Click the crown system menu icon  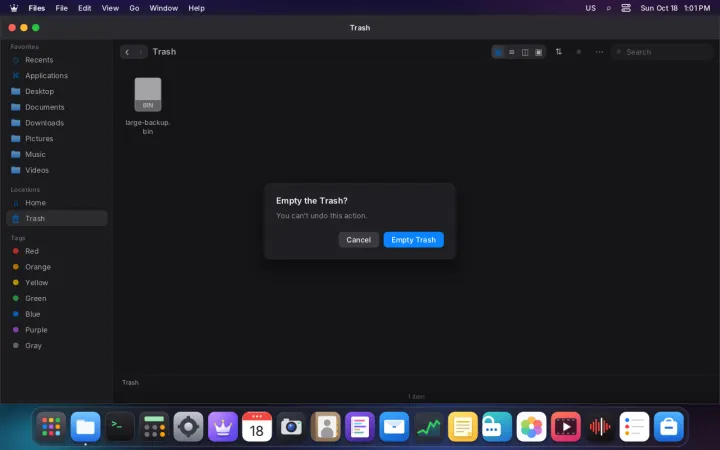pyautogui.click(x=14, y=8)
